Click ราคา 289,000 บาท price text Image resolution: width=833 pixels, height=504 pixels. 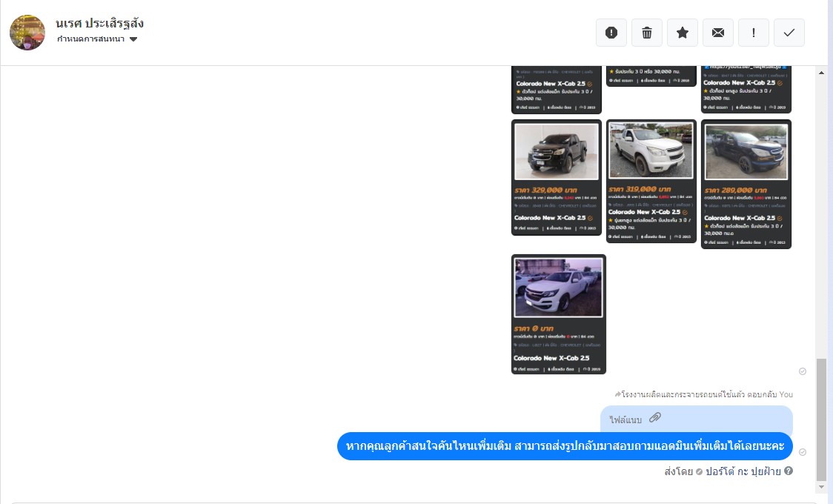click(x=735, y=190)
